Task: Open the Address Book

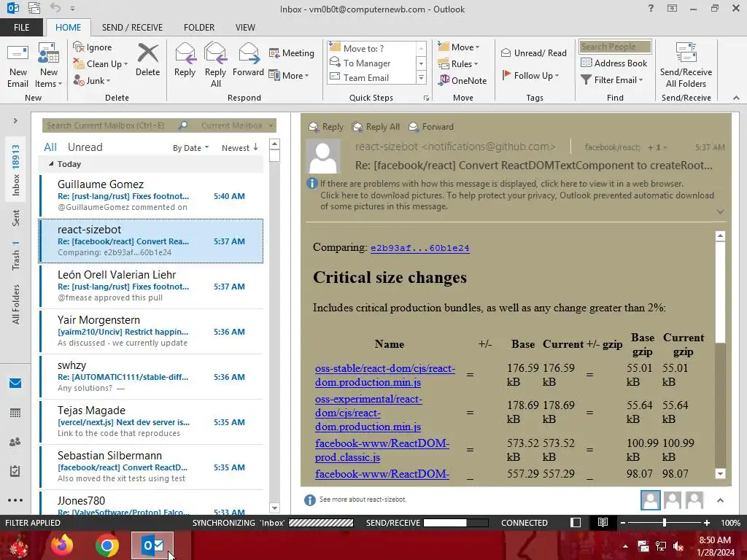Action: (614, 63)
